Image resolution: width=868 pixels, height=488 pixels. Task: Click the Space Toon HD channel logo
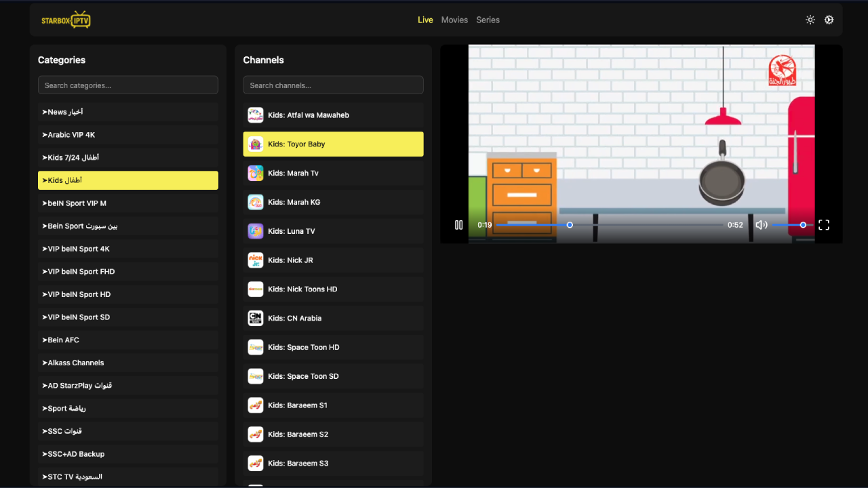(256, 347)
